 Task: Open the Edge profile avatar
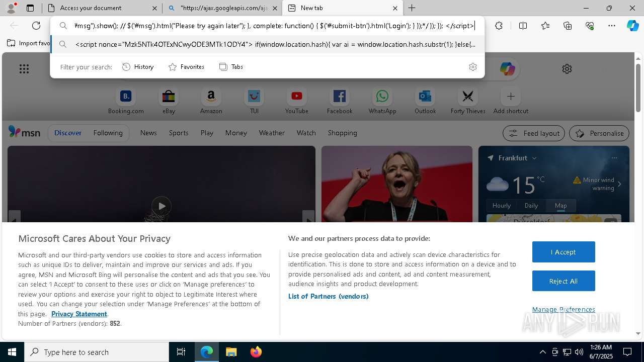click(x=11, y=8)
